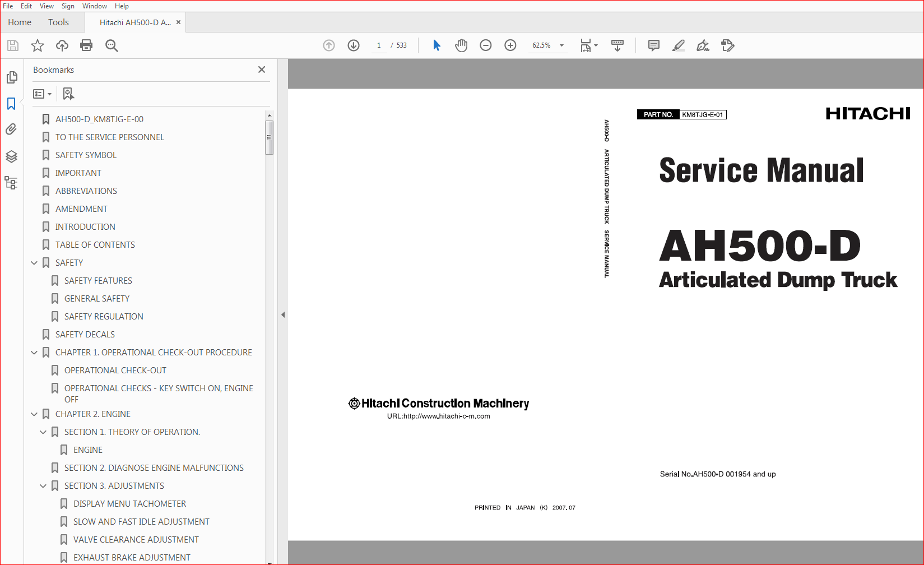This screenshot has width=924, height=565.
Task: Go to SAFETY DECALS bookmark
Action: tap(85, 335)
